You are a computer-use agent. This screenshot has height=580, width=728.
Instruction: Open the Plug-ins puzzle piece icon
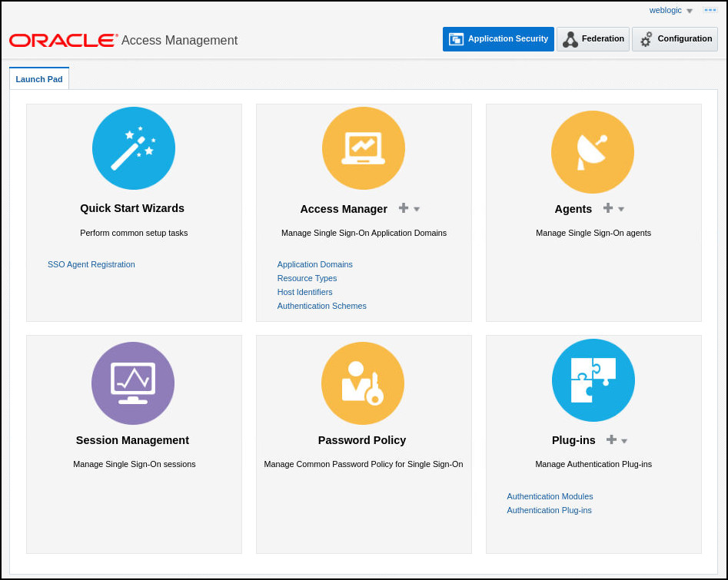593,380
